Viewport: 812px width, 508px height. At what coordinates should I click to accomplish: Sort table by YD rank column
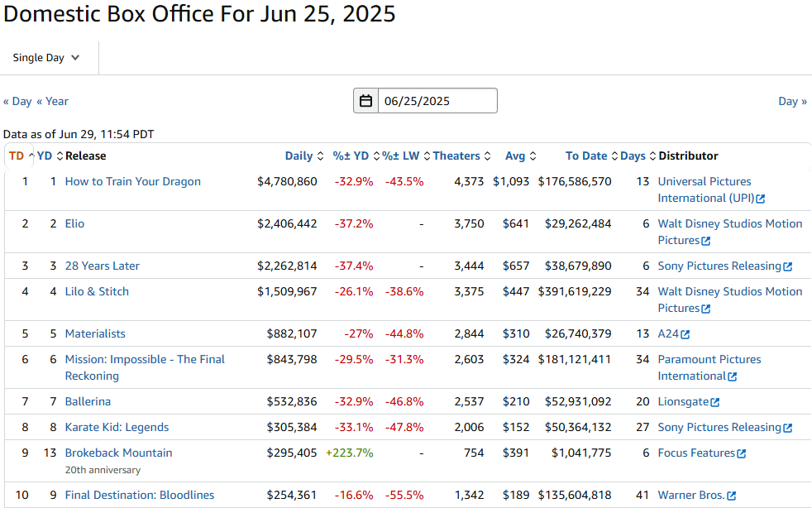coord(50,156)
